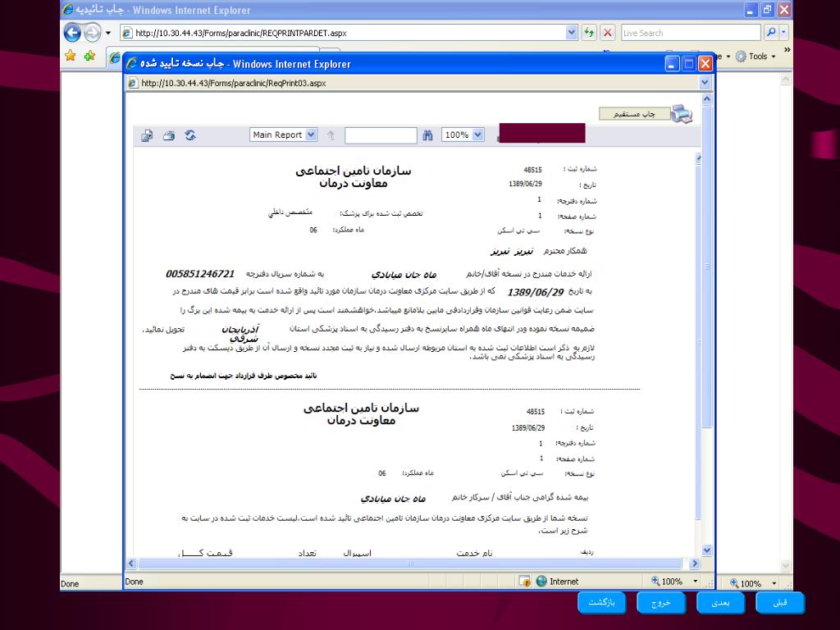Click the column header تعداد
Screen dimensions: 840x630
coord(307,553)
